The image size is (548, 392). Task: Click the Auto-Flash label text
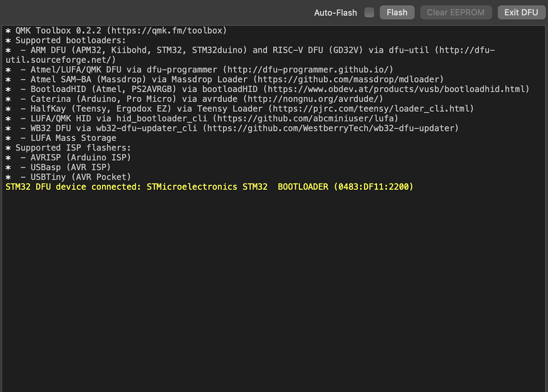coord(335,13)
